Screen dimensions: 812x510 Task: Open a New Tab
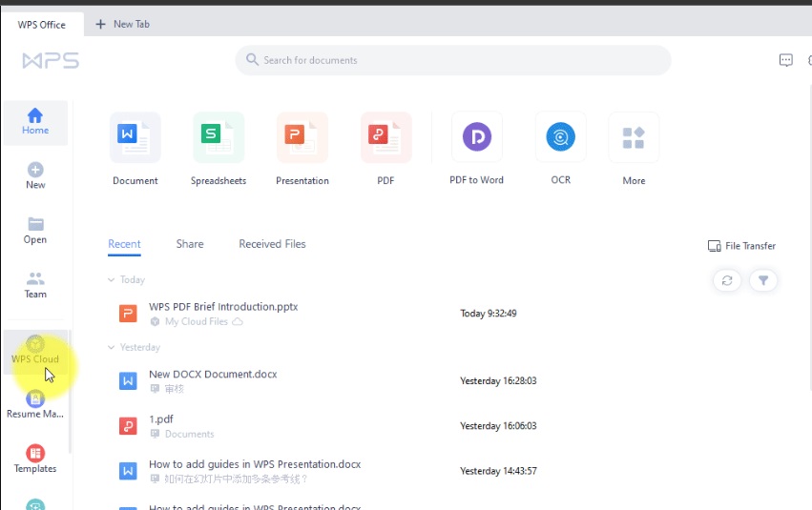point(123,25)
